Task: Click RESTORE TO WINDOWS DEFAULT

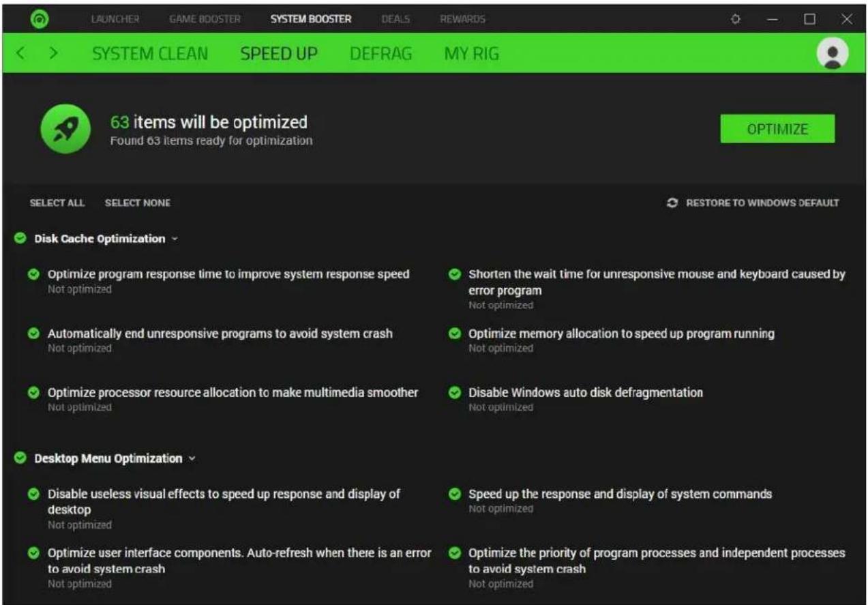Action: tap(762, 203)
